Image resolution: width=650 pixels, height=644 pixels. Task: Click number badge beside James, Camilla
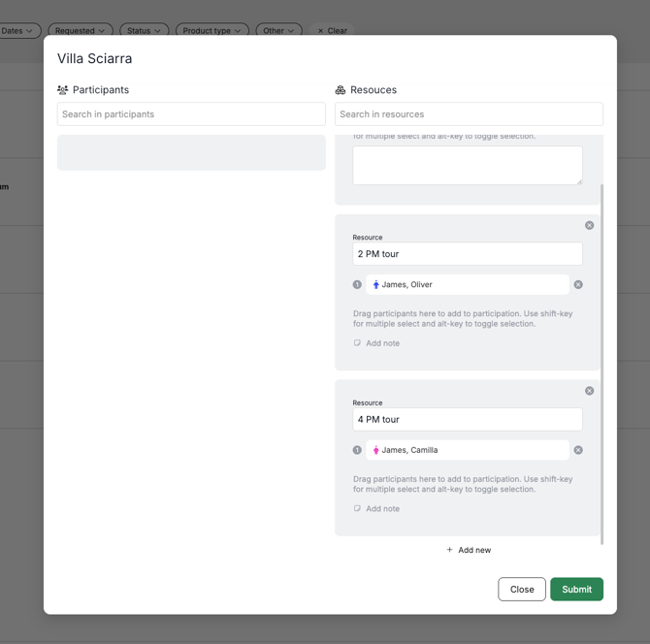(x=357, y=450)
